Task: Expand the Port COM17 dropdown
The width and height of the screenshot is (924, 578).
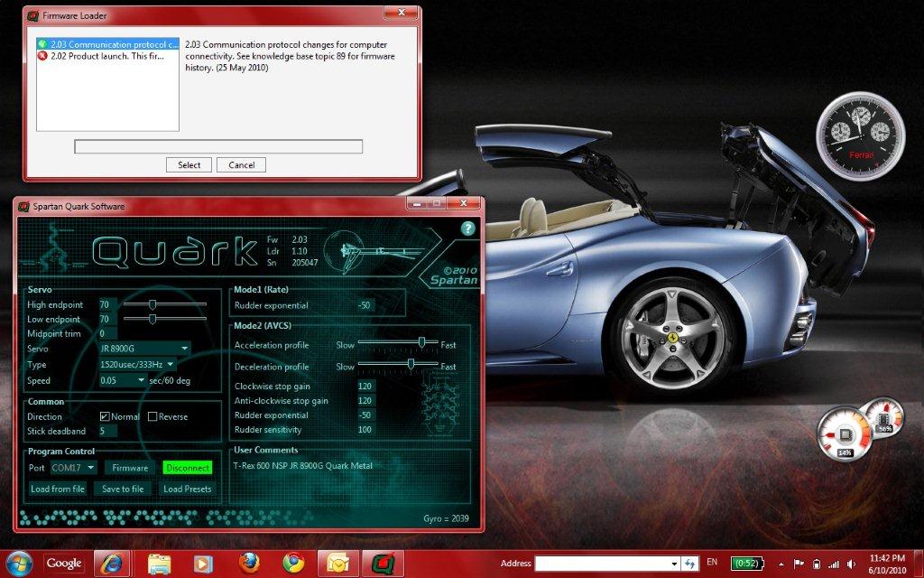Action: (x=74, y=468)
